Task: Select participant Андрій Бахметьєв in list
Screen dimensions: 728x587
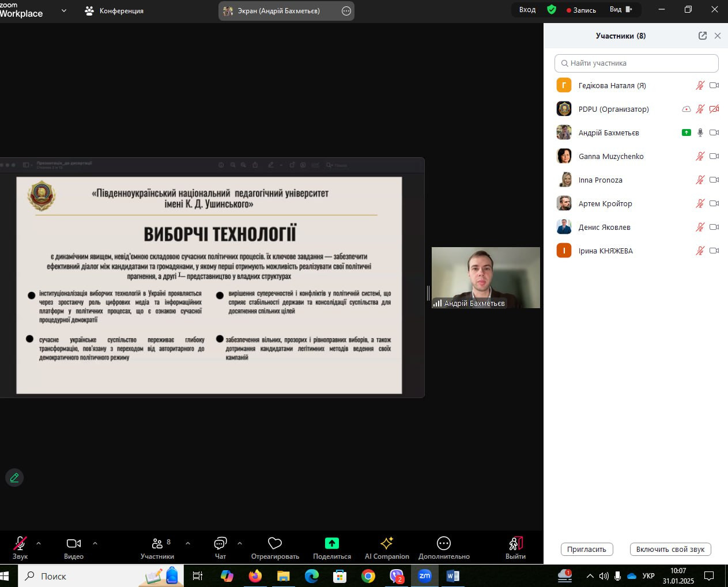Action: (x=636, y=132)
